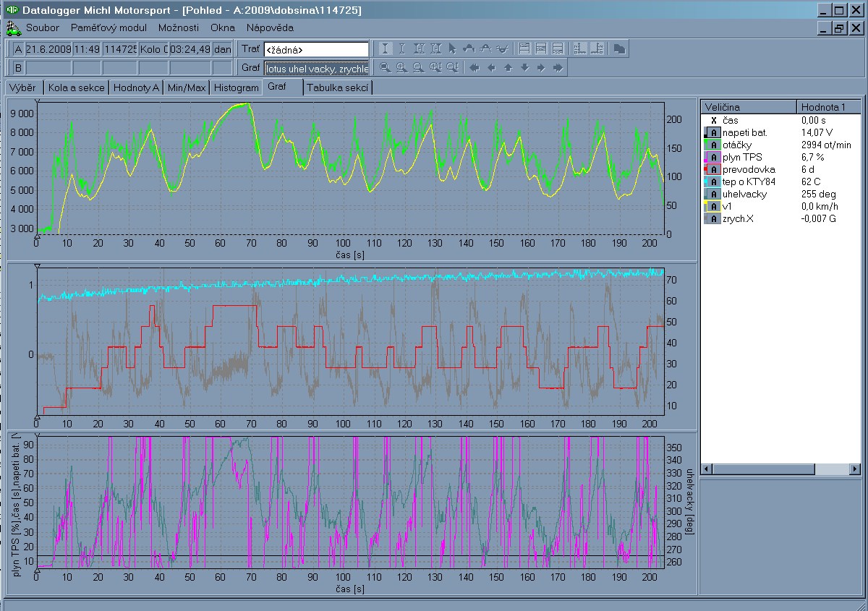
Task: Click the date field 21.6.2009
Action: pyautogui.click(x=47, y=49)
